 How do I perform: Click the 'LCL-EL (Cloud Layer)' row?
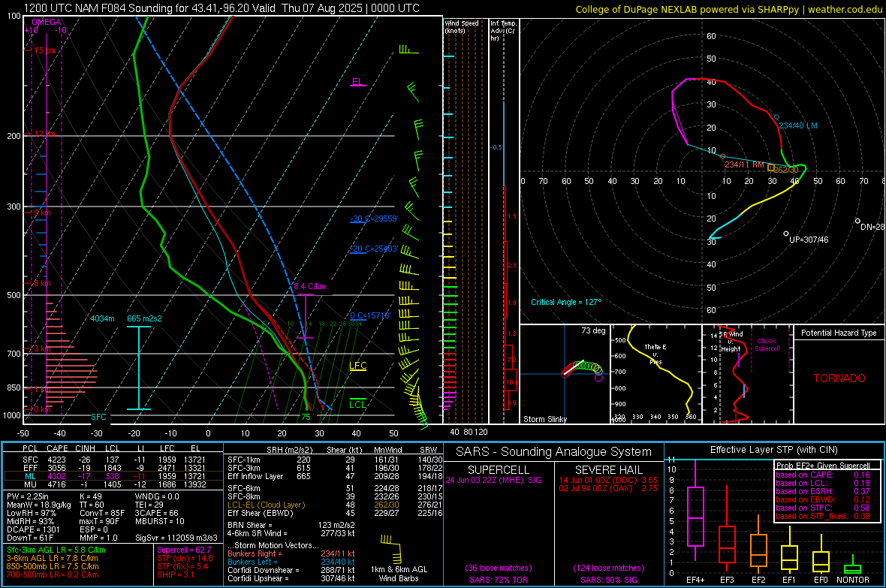coord(335,505)
